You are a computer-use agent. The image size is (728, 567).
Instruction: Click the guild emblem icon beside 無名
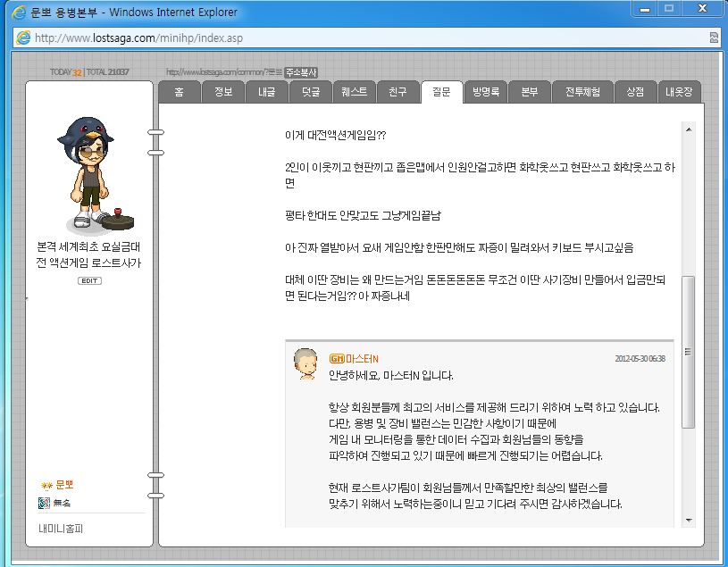(44, 503)
